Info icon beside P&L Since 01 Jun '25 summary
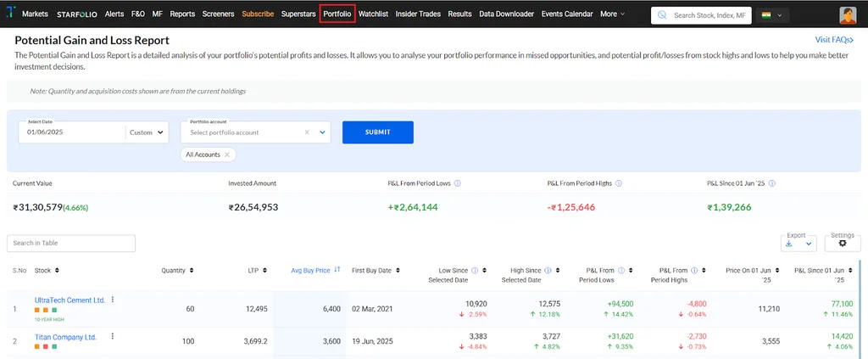 (x=771, y=183)
